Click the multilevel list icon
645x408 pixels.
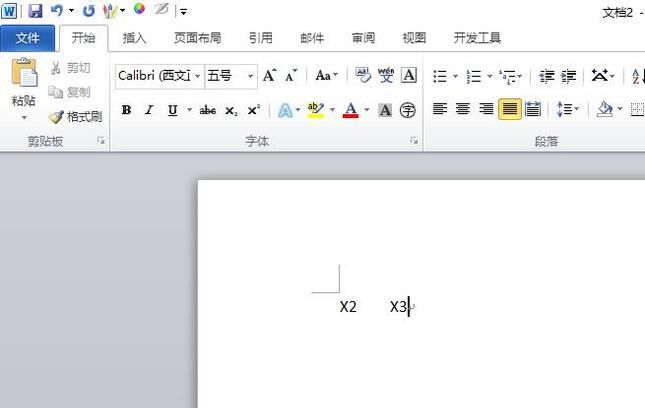click(x=508, y=76)
